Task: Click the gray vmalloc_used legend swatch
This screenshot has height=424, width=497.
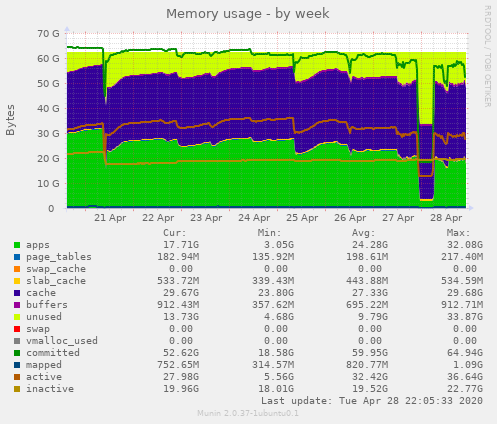Action: pyautogui.click(x=17, y=341)
